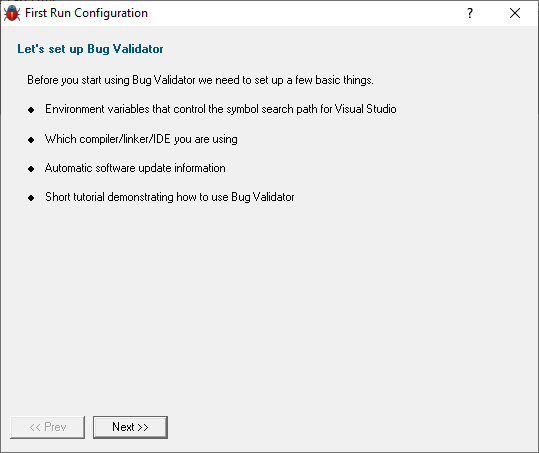The image size is (539, 453).
Task: Select the Which compiler/linker/IDE line
Action: (x=141, y=139)
